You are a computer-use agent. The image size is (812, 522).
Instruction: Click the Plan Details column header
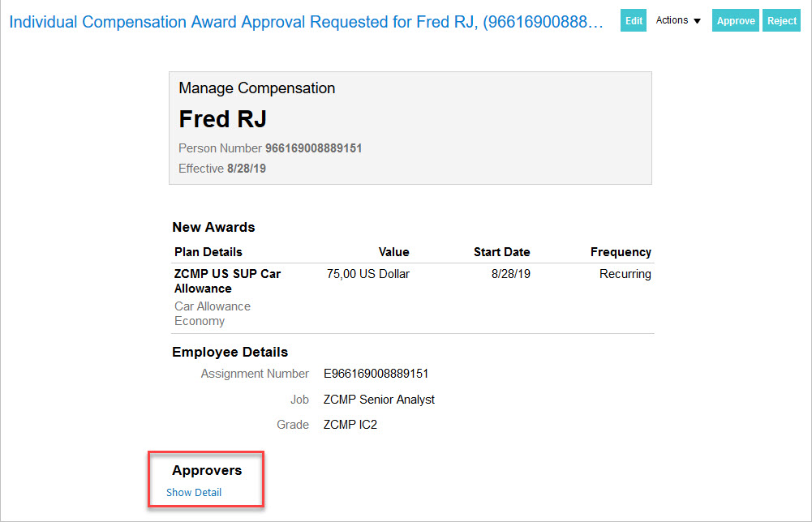pos(208,252)
